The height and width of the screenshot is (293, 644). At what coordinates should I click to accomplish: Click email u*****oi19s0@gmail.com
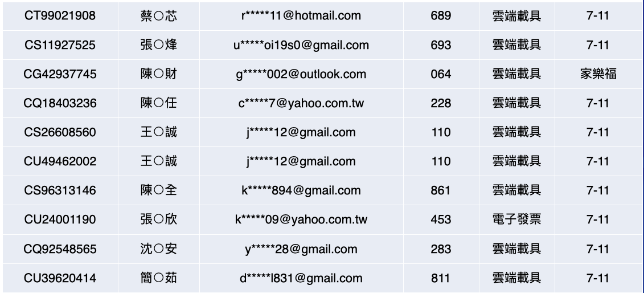point(301,45)
